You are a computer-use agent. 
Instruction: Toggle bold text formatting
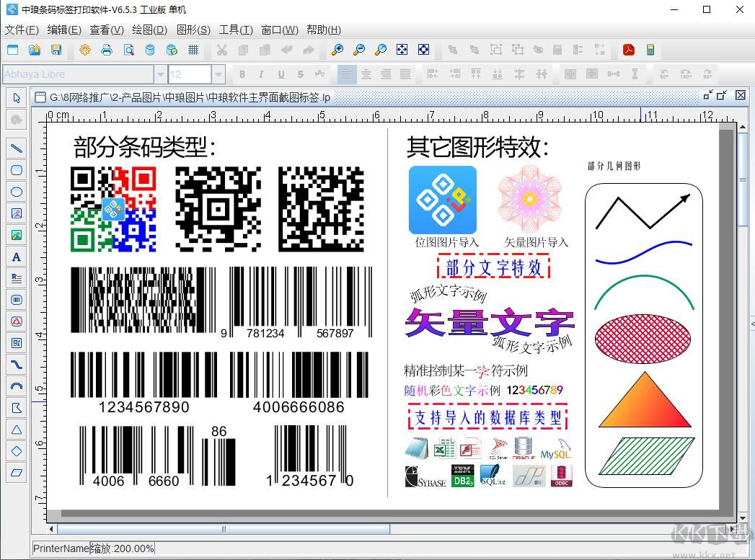[x=242, y=74]
